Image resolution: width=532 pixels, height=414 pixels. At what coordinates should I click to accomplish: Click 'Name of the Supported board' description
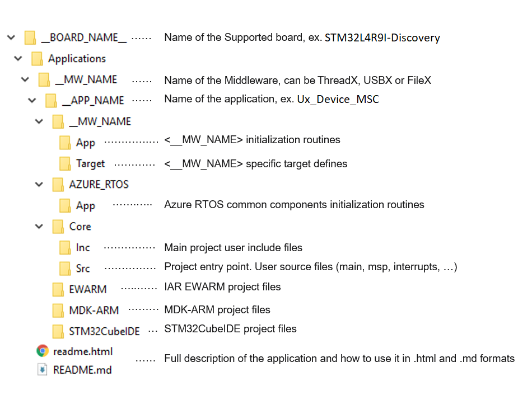[302, 37]
